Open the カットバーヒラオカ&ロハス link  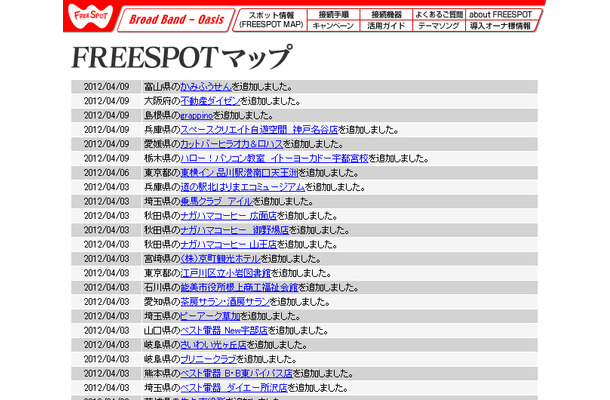[x=231, y=144]
